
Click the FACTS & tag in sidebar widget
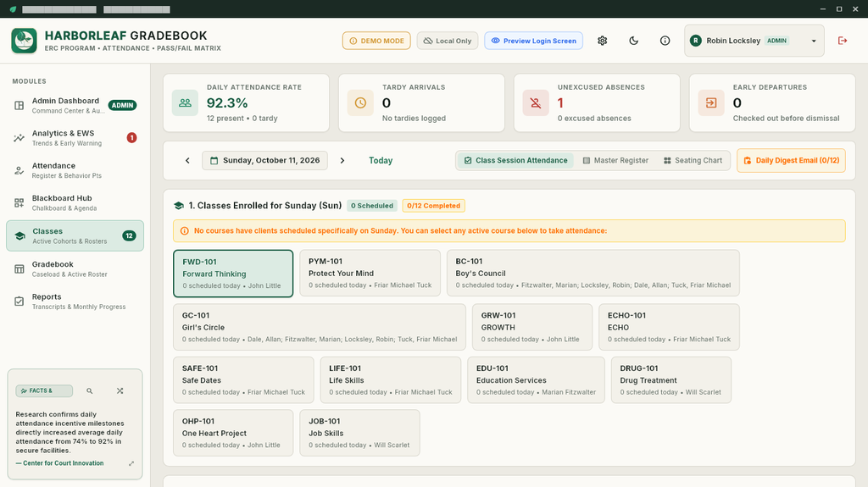44,390
